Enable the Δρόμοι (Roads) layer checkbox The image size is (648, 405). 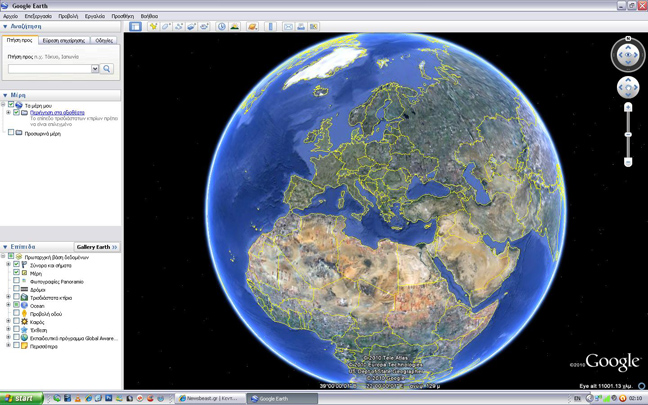click(x=17, y=289)
